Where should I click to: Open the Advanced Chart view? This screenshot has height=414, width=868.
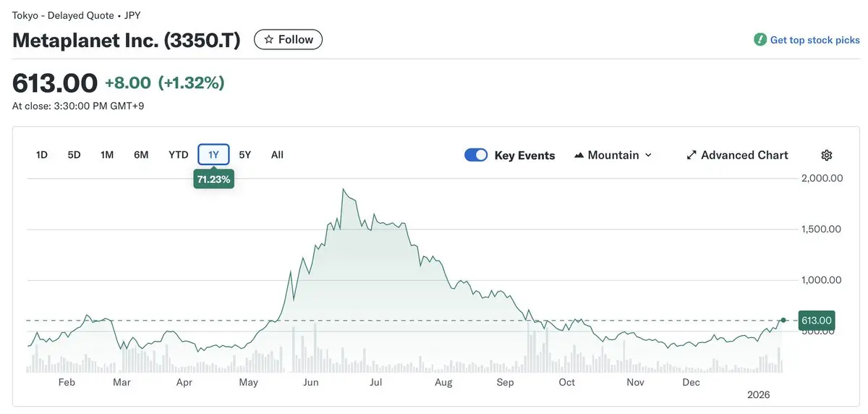744,155
